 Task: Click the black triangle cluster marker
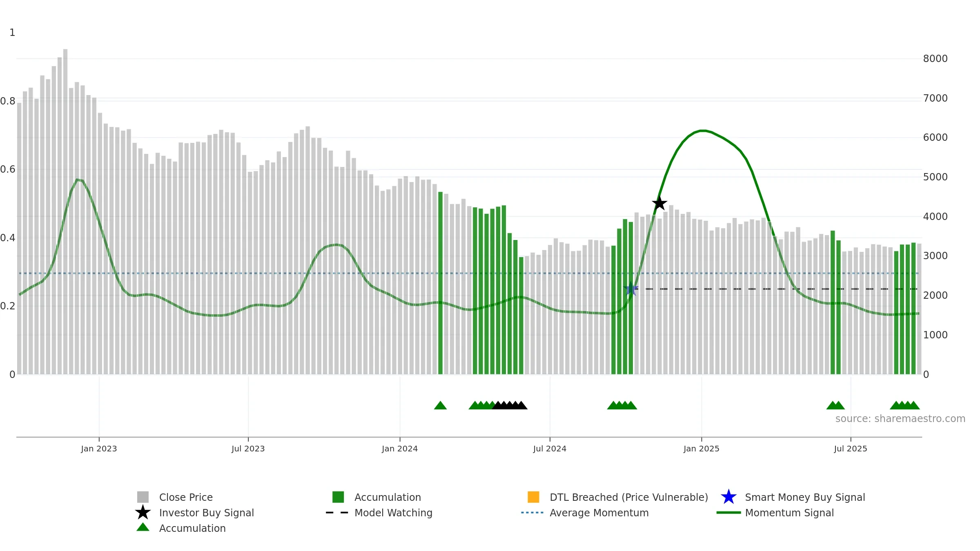tap(510, 405)
